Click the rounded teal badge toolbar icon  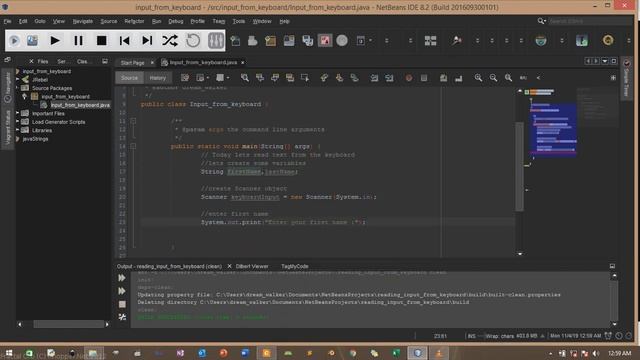[x=541, y=40]
